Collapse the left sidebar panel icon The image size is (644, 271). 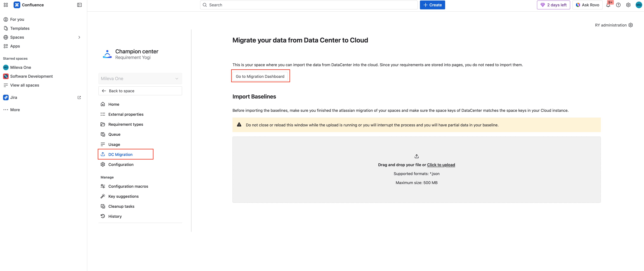pyautogui.click(x=79, y=5)
